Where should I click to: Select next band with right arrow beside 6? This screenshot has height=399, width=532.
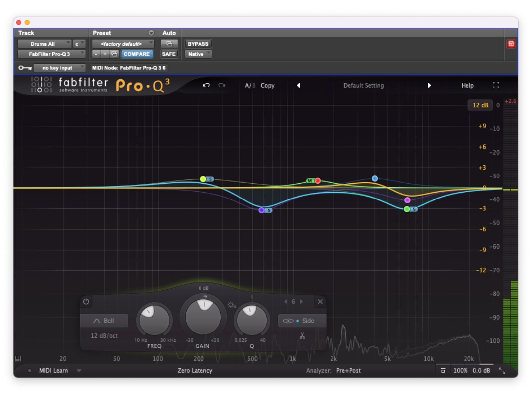tap(301, 302)
